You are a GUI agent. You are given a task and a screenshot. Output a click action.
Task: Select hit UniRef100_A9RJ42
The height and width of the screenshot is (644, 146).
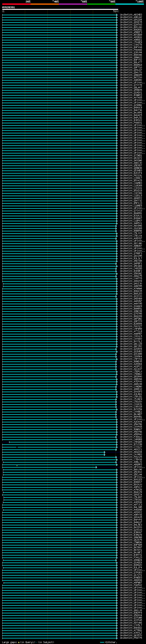(131, 17)
